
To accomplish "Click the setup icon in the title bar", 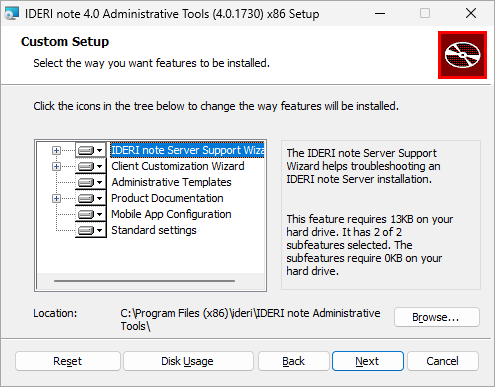I will [12, 14].
